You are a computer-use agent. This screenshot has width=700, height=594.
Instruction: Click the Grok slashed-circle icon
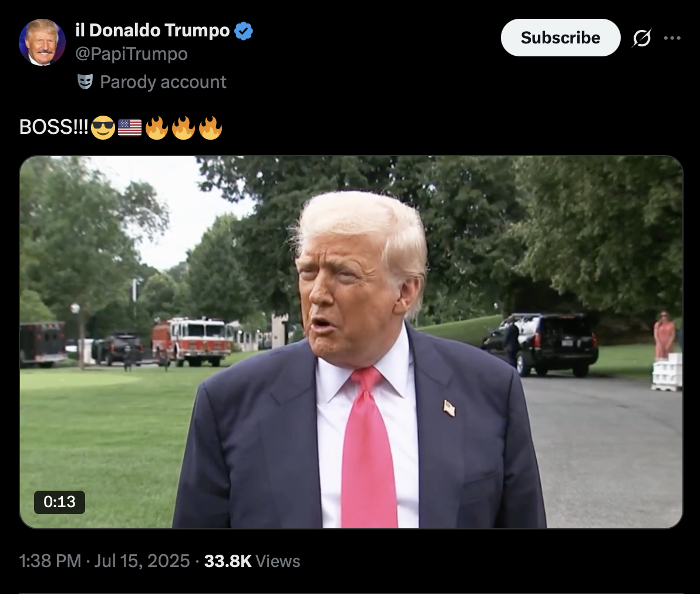(641, 38)
